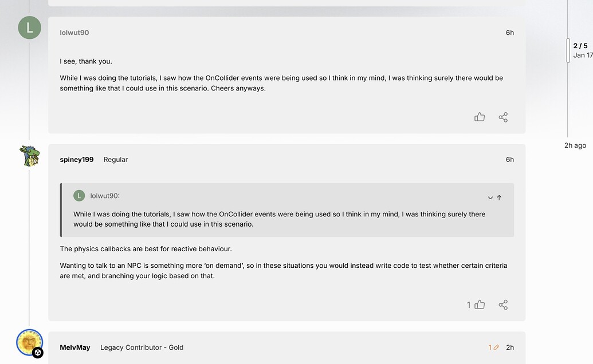Open MelvMay username link

(75, 347)
